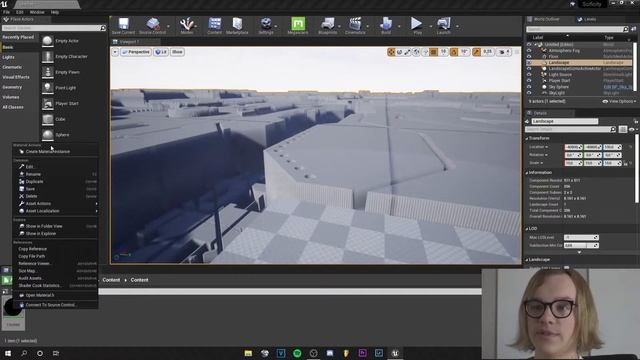This screenshot has height=360, width=640.
Task: Click the Play toolbar button
Action: click(x=417, y=24)
